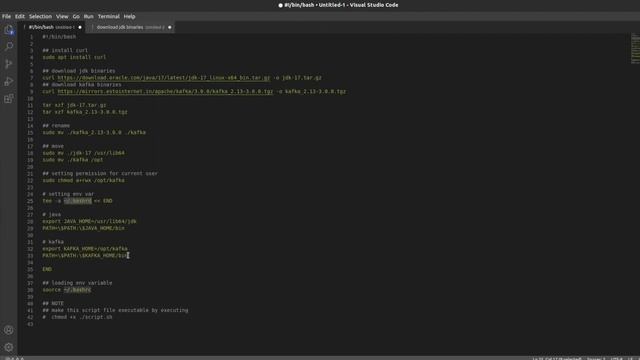Screen dimensions: 640x360
Task: Click 'PATH=\$PATH:\$KAFKA_HOME/bin' line
Action: pyautogui.click(x=85, y=256)
